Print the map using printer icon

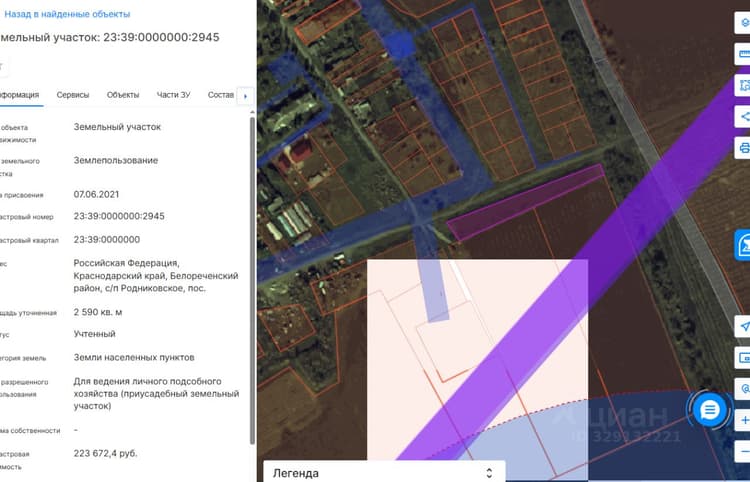click(743, 148)
